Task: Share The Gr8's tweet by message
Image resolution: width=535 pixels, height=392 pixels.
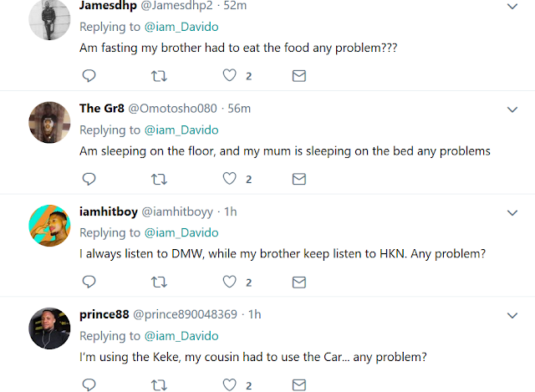Action: (298, 179)
